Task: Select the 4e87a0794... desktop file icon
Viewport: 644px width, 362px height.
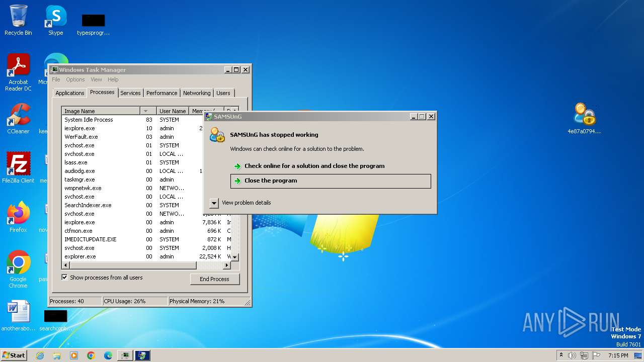Action: 584,118
